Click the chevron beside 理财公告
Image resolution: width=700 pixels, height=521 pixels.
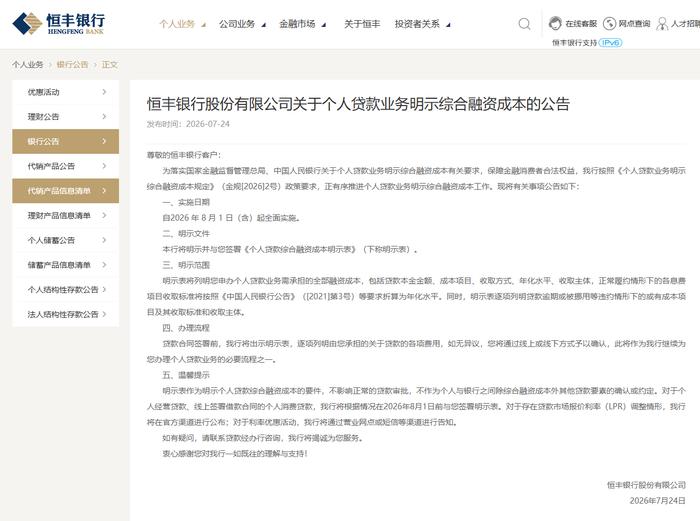[x=104, y=117]
